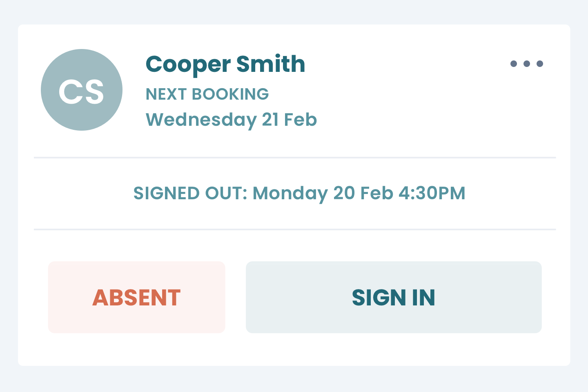Select the NEXT BOOKING label
Viewport: 588px width, 392px height.
click(x=207, y=94)
